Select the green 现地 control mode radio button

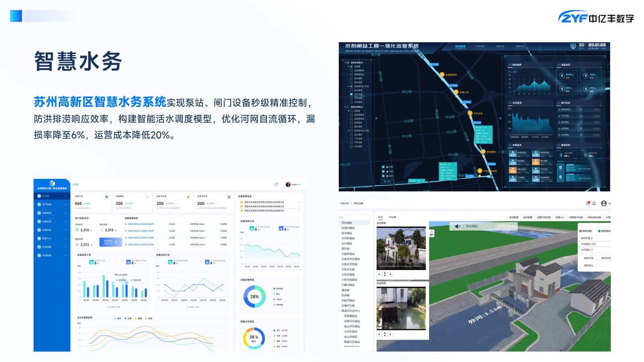[599, 231]
